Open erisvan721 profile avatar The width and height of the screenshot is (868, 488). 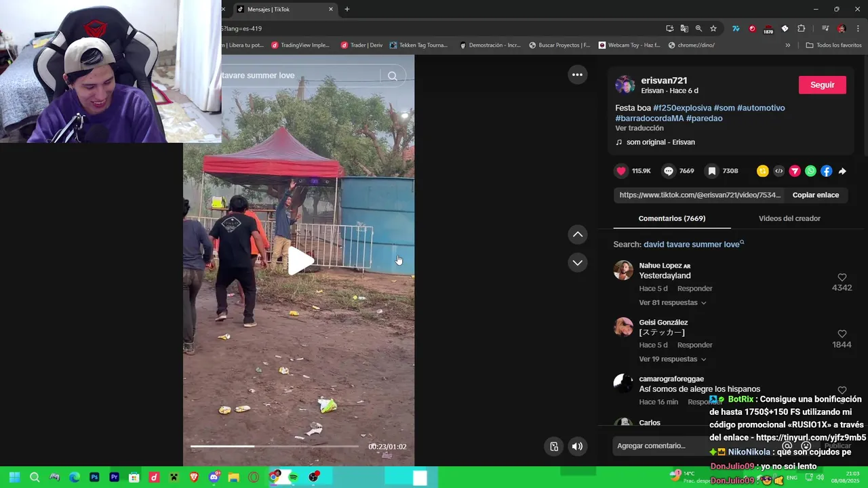(625, 85)
